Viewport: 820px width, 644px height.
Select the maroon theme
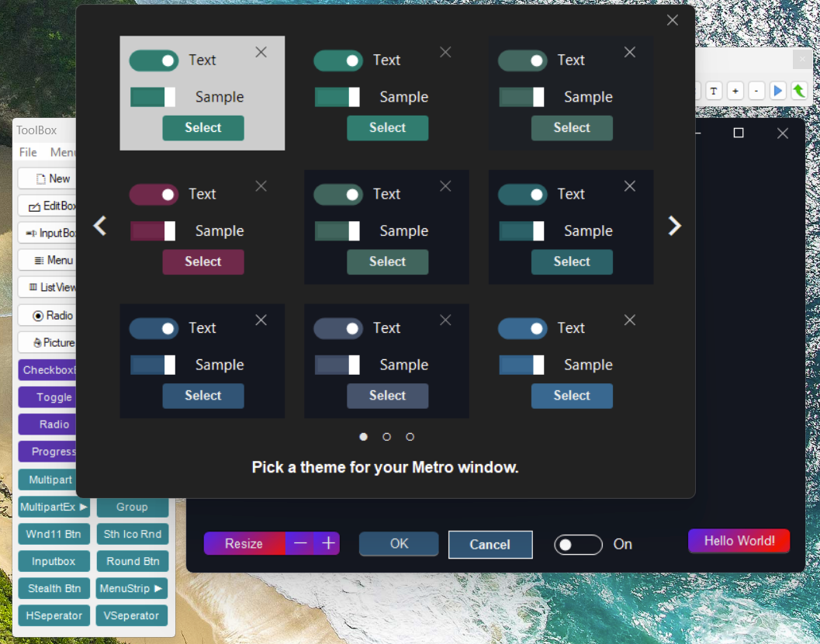tap(203, 261)
